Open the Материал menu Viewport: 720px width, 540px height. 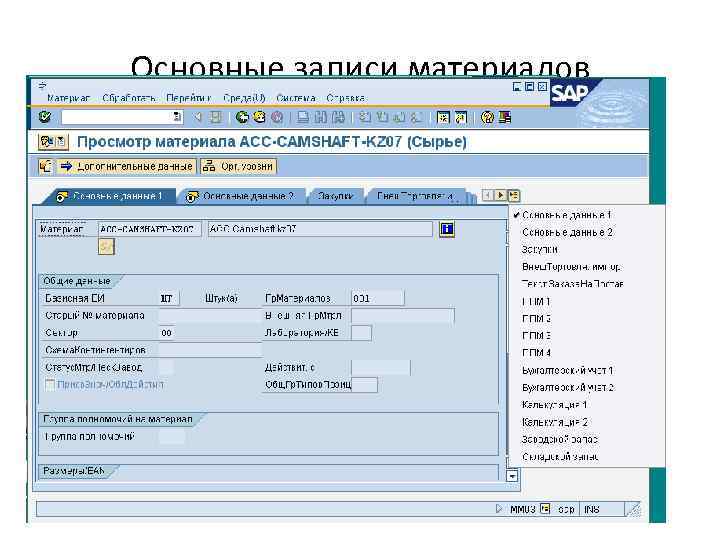point(68,98)
